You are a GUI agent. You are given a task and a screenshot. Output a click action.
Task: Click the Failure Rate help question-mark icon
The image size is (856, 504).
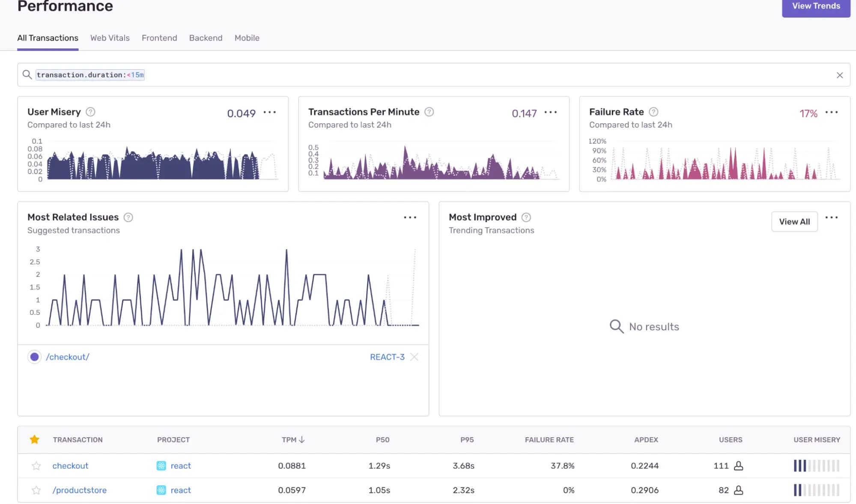click(x=653, y=112)
